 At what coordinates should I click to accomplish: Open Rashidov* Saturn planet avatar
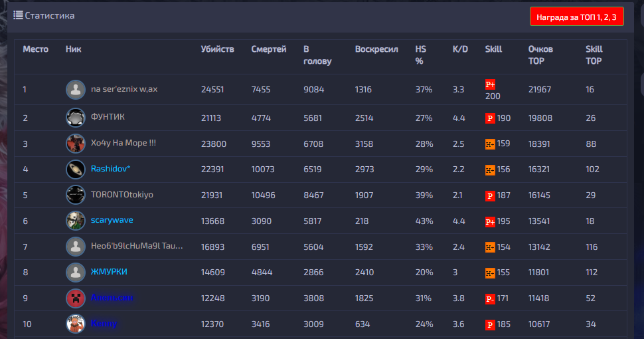(76, 169)
